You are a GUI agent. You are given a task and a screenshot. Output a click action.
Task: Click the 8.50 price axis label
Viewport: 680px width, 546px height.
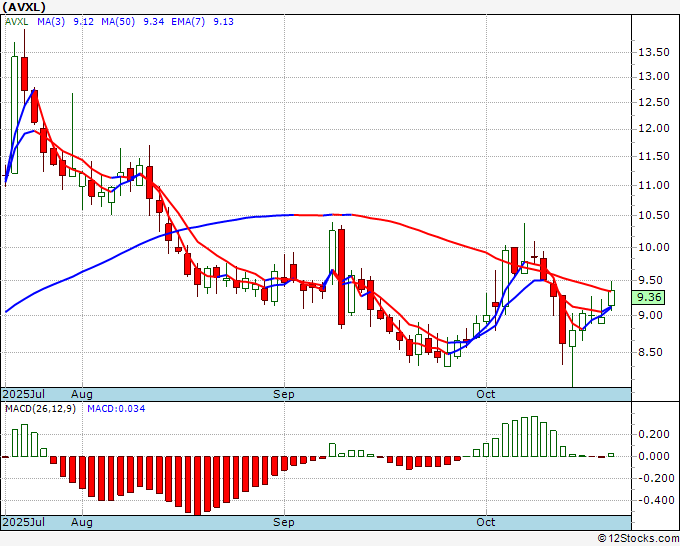click(x=651, y=352)
